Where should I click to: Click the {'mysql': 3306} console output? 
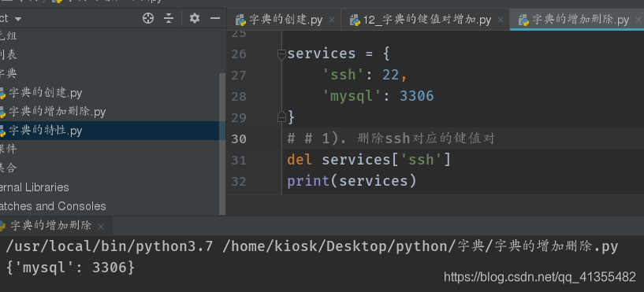(70, 268)
